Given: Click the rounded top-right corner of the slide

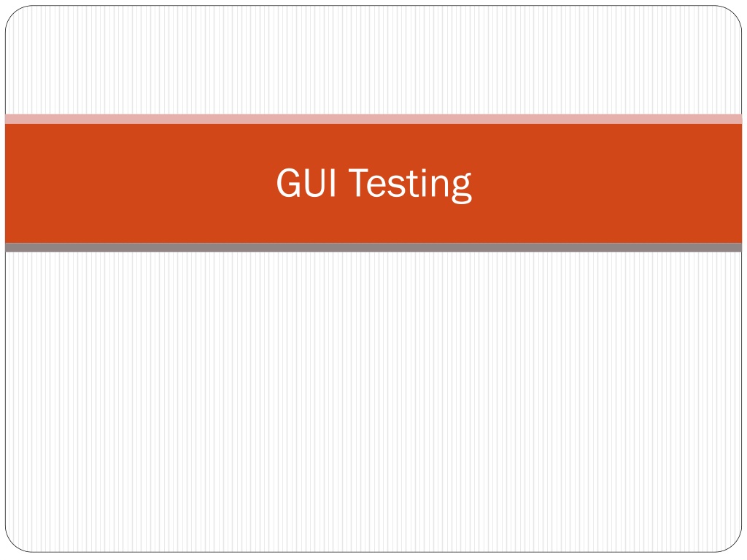Looking at the screenshot, I should tap(734, 15).
